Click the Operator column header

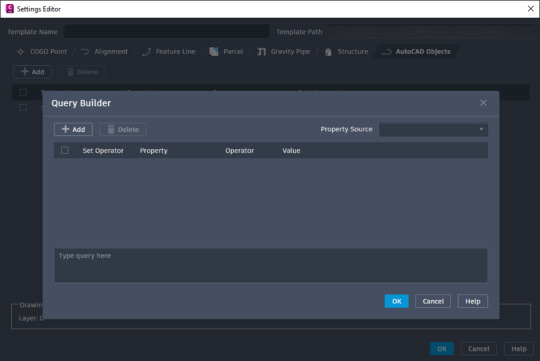point(240,151)
